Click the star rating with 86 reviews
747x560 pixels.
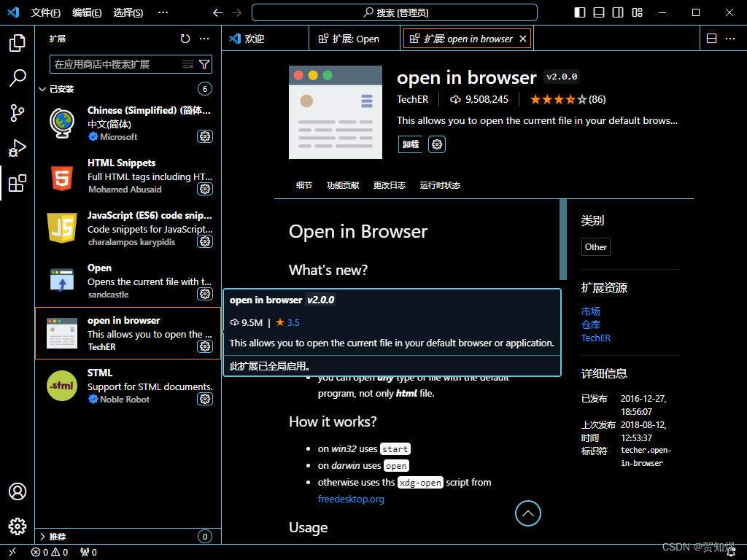568,99
